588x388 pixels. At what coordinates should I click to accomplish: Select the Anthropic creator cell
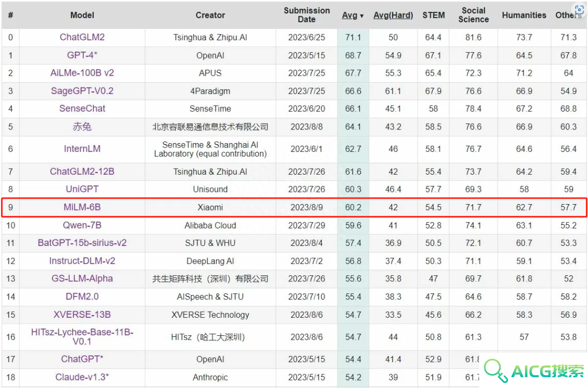(x=210, y=377)
